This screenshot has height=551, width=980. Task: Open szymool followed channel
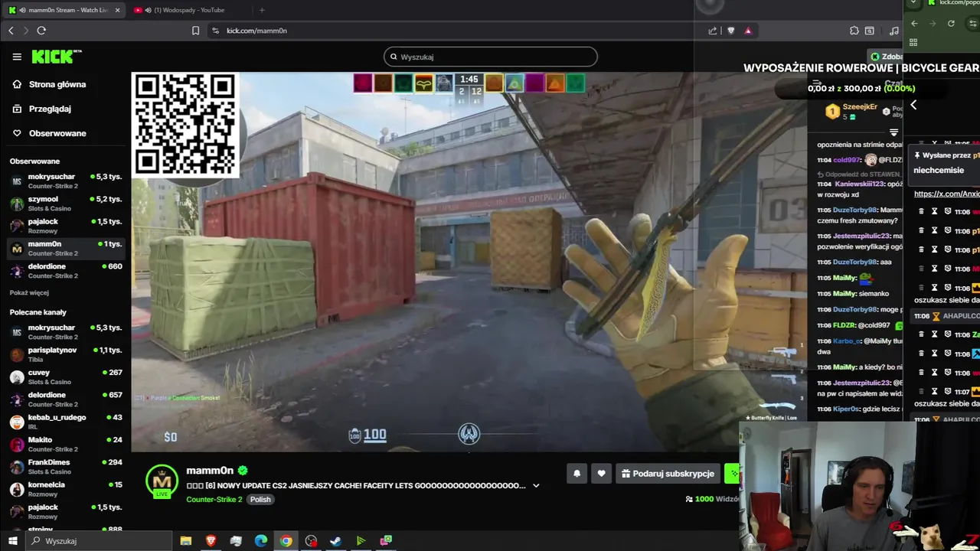point(65,203)
